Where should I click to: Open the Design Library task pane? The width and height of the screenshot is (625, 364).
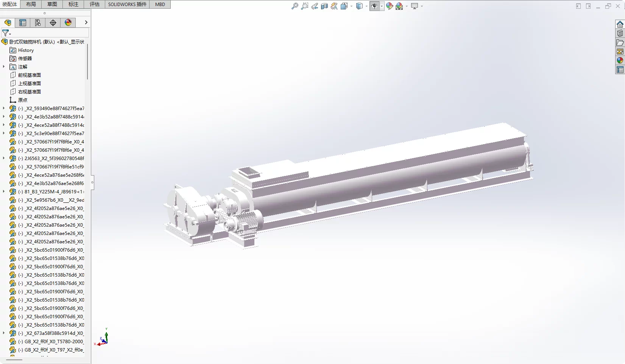[620, 33]
